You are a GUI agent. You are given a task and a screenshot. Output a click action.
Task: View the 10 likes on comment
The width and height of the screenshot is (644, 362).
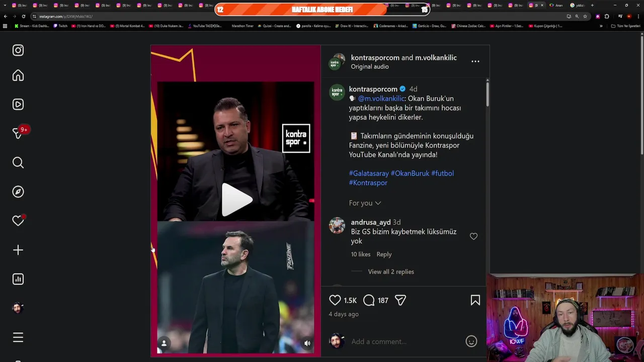coord(361,254)
